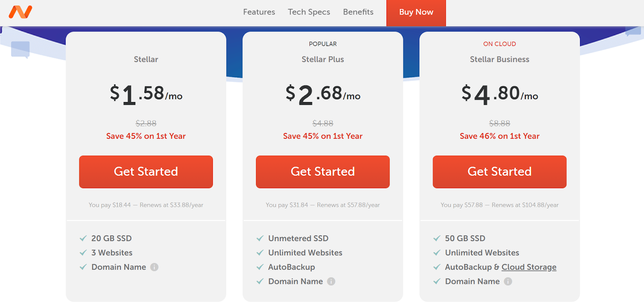Click Stellar Business 'Unlimited Websites' text
The image size is (644, 308).
coord(482,253)
